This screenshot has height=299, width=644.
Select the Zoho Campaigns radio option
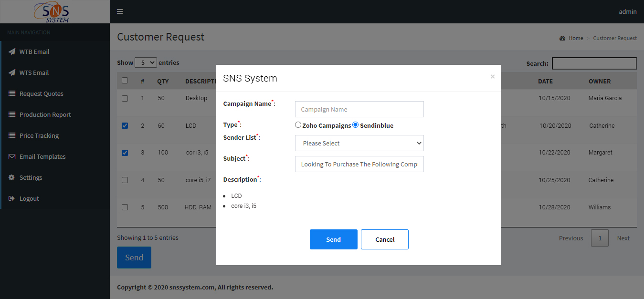(298, 125)
